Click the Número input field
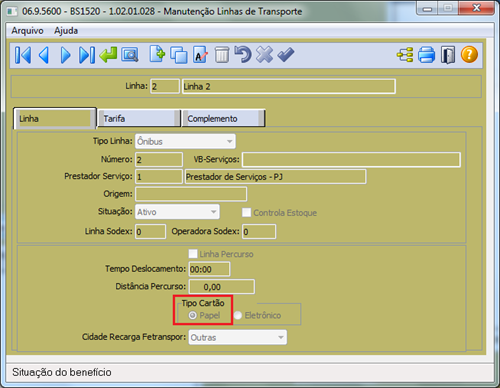The image size is (500, 388). point(159,160)
